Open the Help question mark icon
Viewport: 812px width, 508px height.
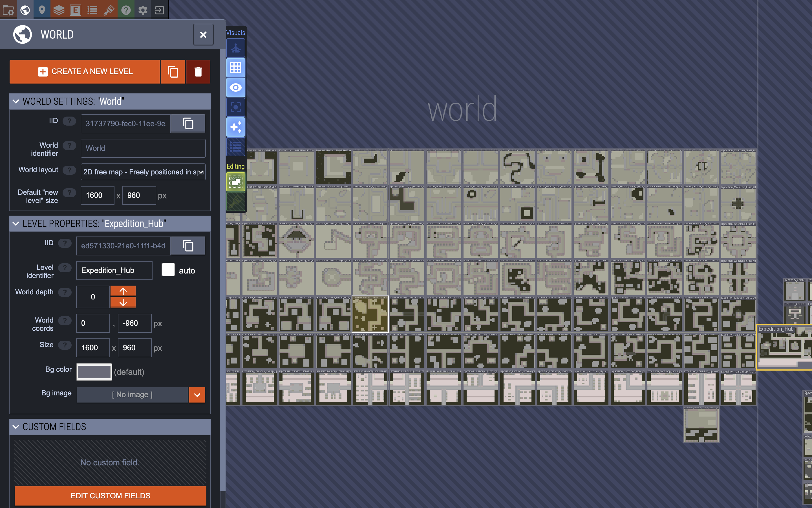(x=126, y=10)
